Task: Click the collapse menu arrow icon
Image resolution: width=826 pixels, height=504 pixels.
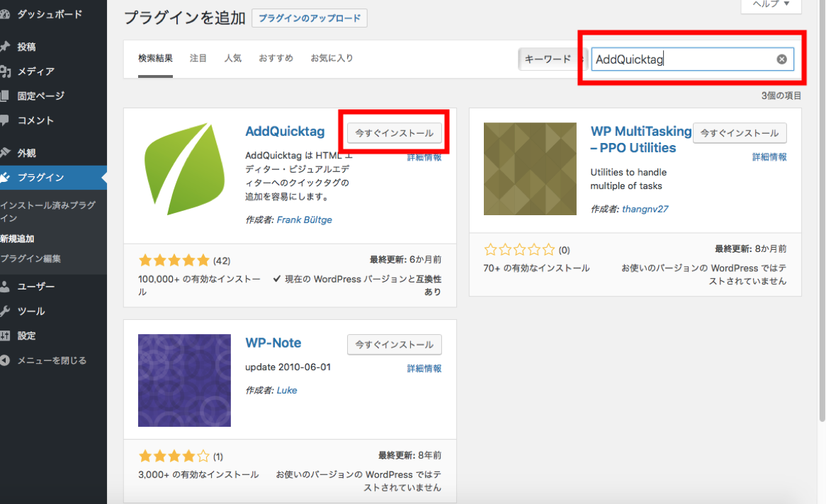Action: 5,360
